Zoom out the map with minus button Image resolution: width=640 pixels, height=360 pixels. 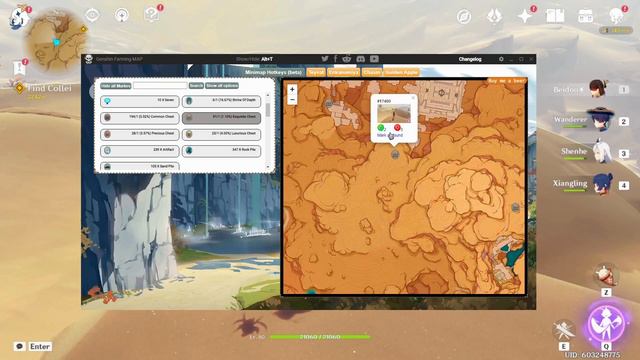click(x=292, y=100)
